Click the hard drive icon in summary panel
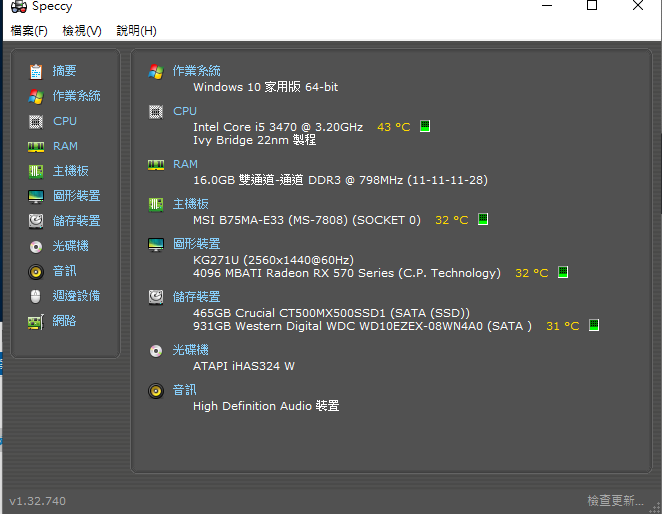 (x=156, y=297)
